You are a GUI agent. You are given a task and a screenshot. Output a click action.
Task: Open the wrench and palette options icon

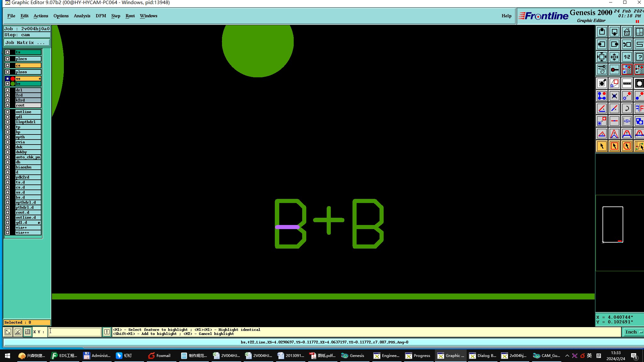click(602, 69)
